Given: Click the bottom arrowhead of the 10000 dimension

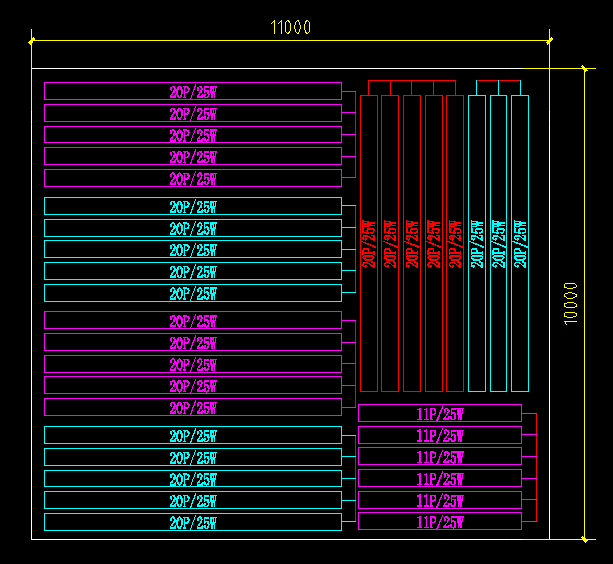Looking at the screenshot, I should (583, 537).
